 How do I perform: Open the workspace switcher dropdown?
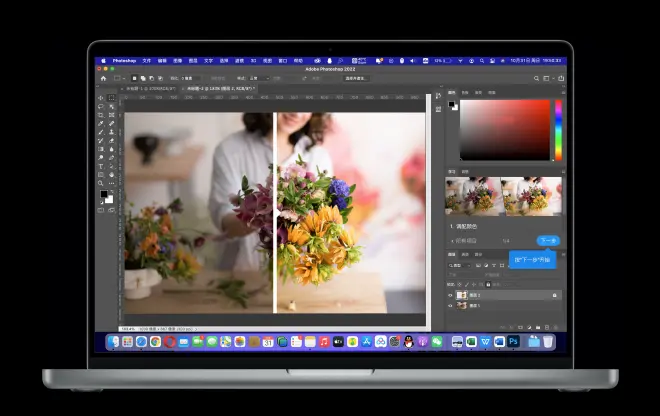click(x=547, y=78)
